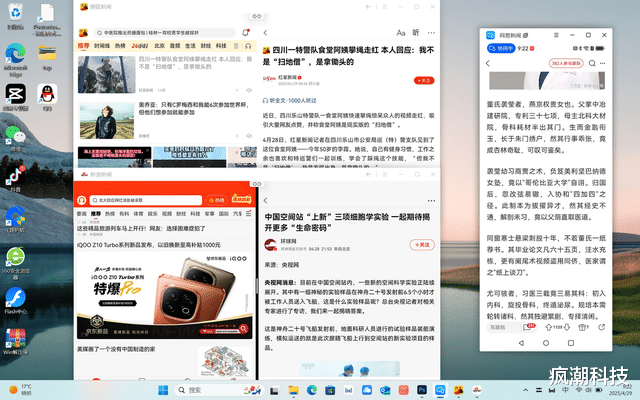
Task: Click 热榜 button in Sina header
Action: (217, 200)
